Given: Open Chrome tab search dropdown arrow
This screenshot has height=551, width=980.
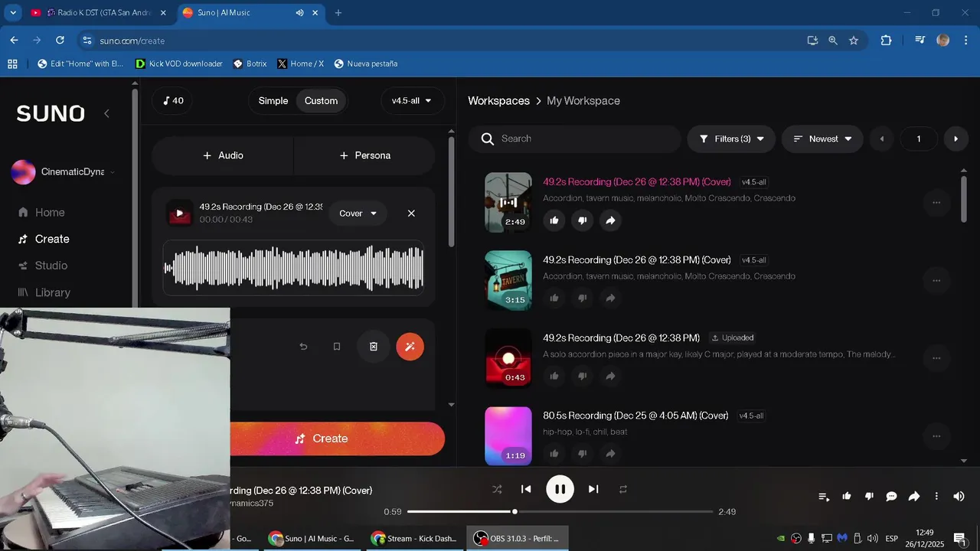Looking at the screenshot, I should click(13, 13).
